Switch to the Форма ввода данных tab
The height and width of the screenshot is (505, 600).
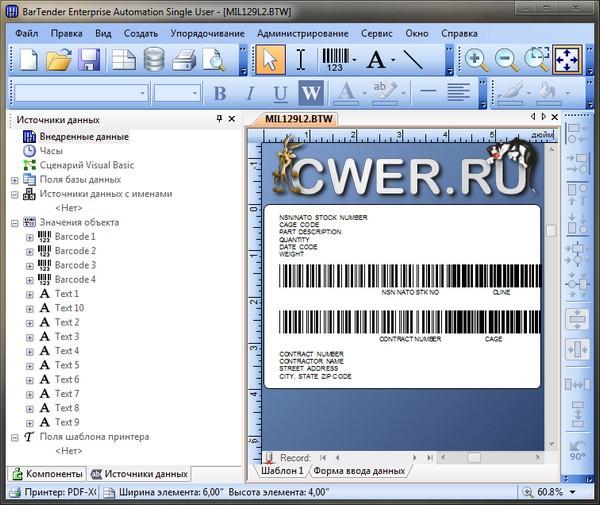(359, 471)
